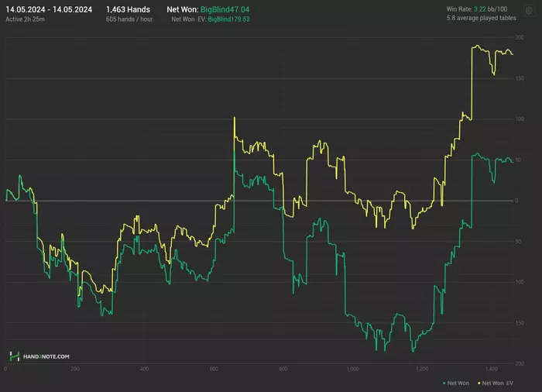
Task: Toggle the Net Won series legend label
Action: pos(458,383)
